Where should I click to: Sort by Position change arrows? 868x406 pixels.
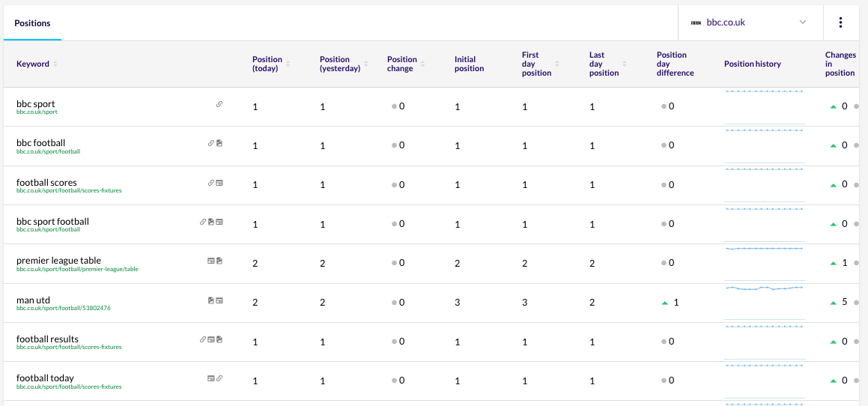pos(423,64)
